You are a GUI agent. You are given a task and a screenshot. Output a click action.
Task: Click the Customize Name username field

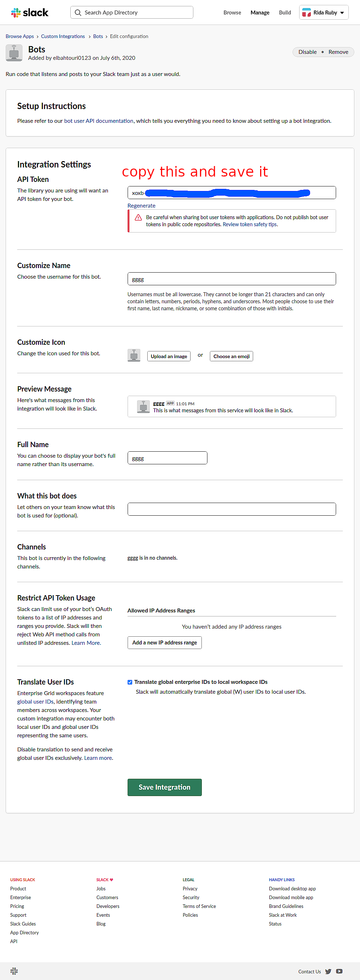point(232,279)
